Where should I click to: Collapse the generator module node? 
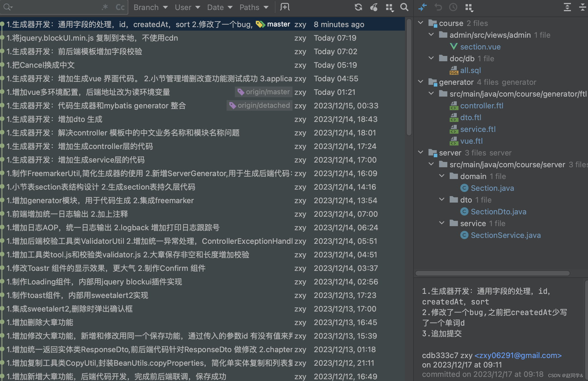click(x=421, y=82)
